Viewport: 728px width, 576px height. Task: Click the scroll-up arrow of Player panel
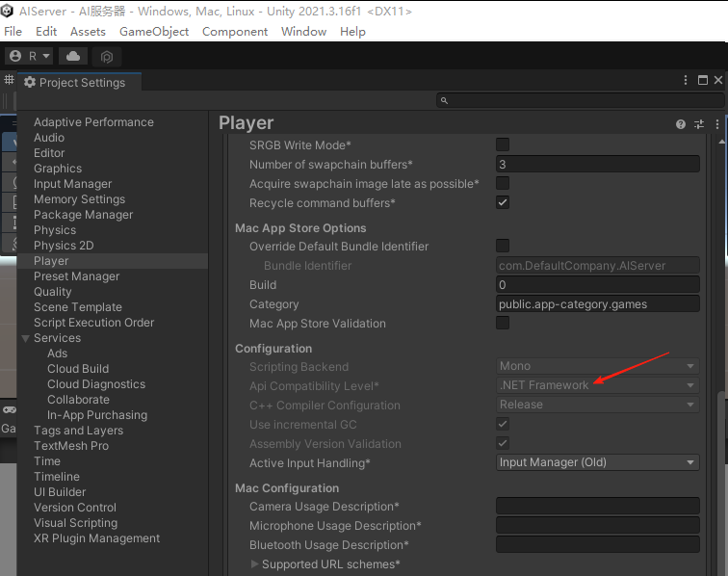point(721,142)
